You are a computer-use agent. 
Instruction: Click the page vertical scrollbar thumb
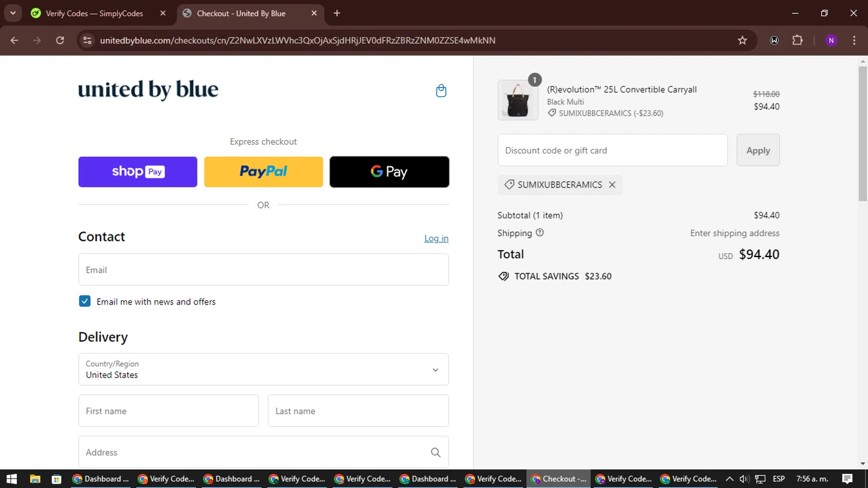click(863, 133)
